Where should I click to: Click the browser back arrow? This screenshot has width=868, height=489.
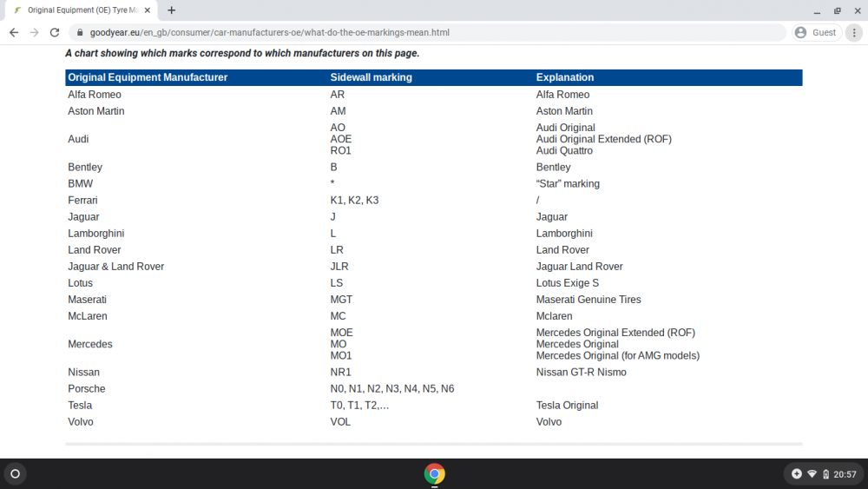[14, 33]
